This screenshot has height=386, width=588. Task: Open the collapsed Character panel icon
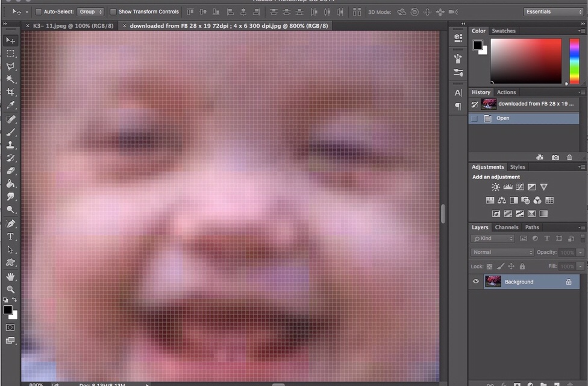pos(458,93)
